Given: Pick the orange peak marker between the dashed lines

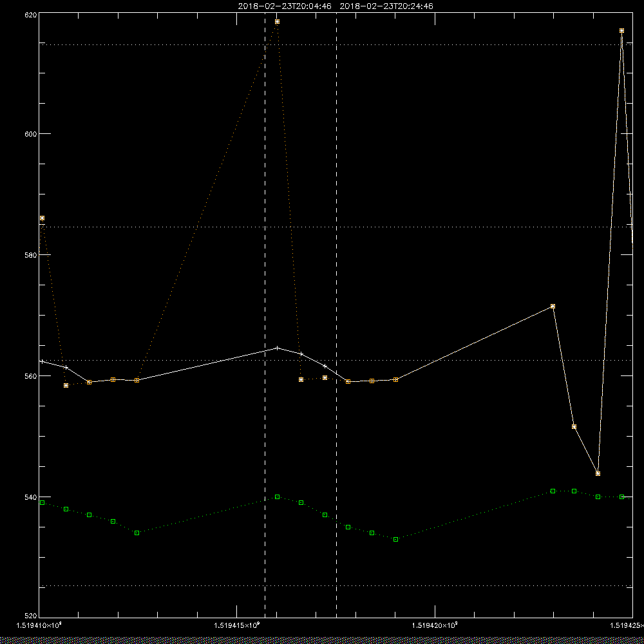Looking at the screenshot, I should click(x=277, y=22).
